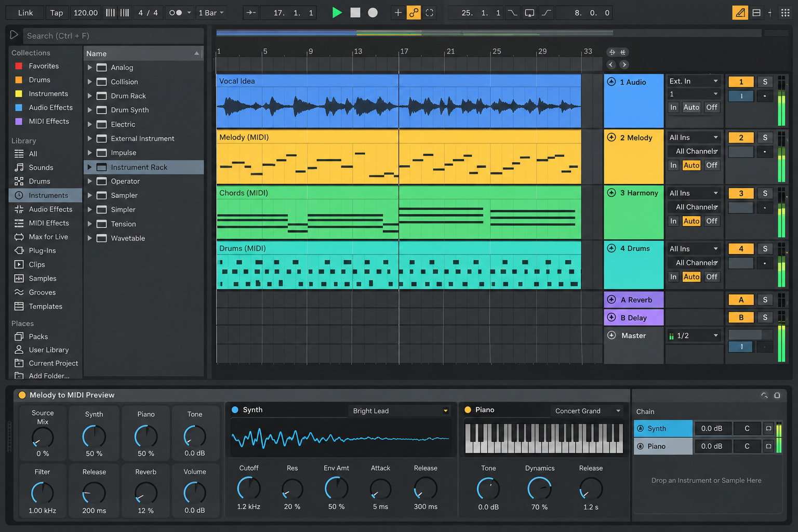Click the browser preview play icon

click(x=14, y=35)
